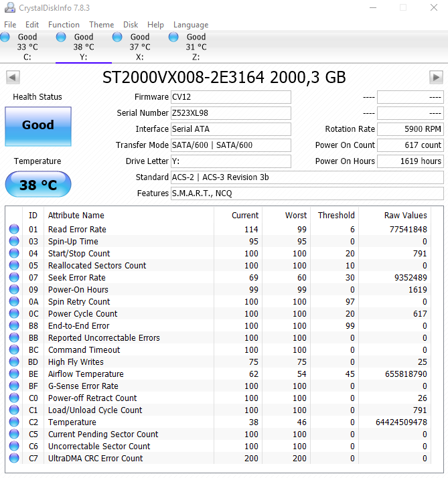The image size is (448, 478).
Task: Click the status icon for Spin Retry Count
Action: (x=14, y=301)
